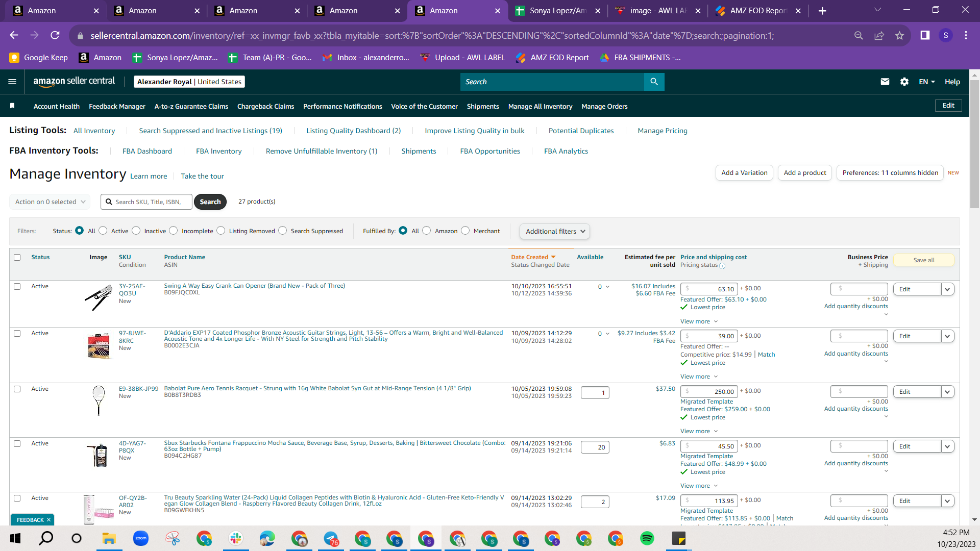Open the Action on 0 selected dropdown
The height and width of the screenshot is (551, 980).
tap(50, 202)
